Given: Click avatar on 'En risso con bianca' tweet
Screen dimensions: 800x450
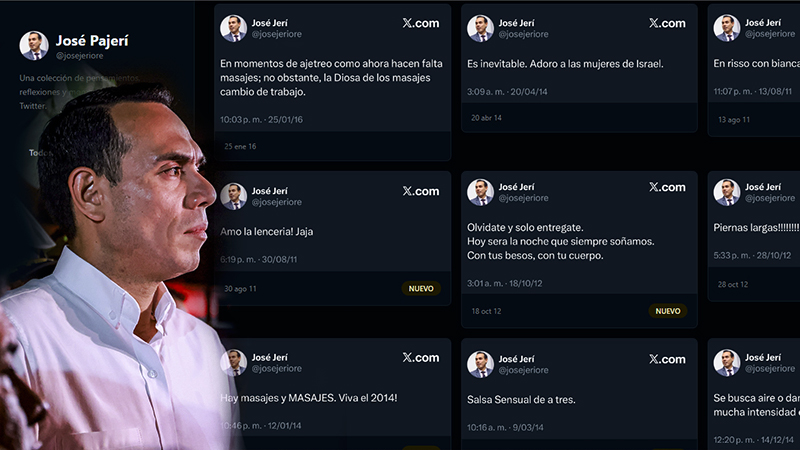Looking at the screenshot, I should [x=727, y=28].
